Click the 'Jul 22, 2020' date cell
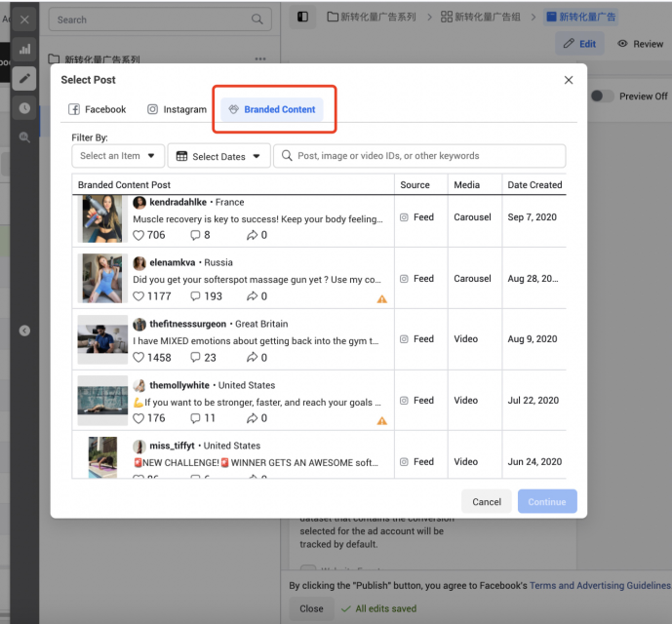 [x=534, y=401]
